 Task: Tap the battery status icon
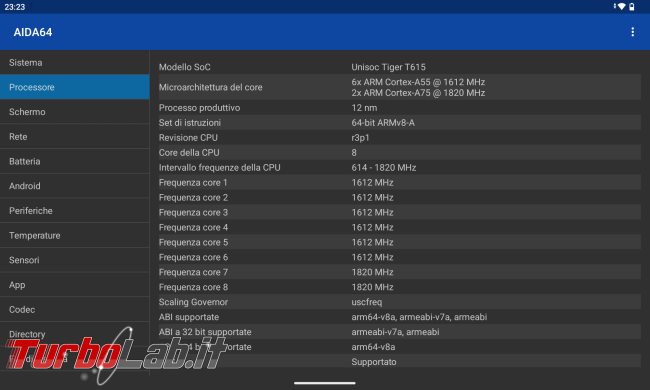[x=631, y=7]
